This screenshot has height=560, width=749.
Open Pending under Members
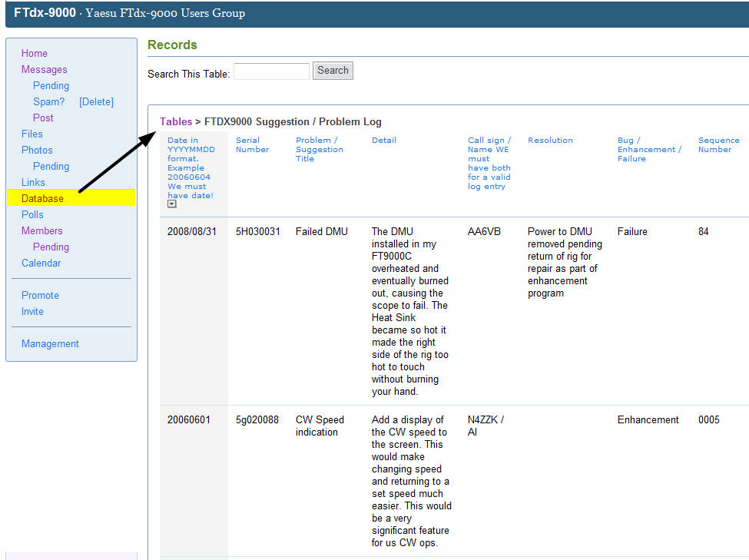point(51,247)
